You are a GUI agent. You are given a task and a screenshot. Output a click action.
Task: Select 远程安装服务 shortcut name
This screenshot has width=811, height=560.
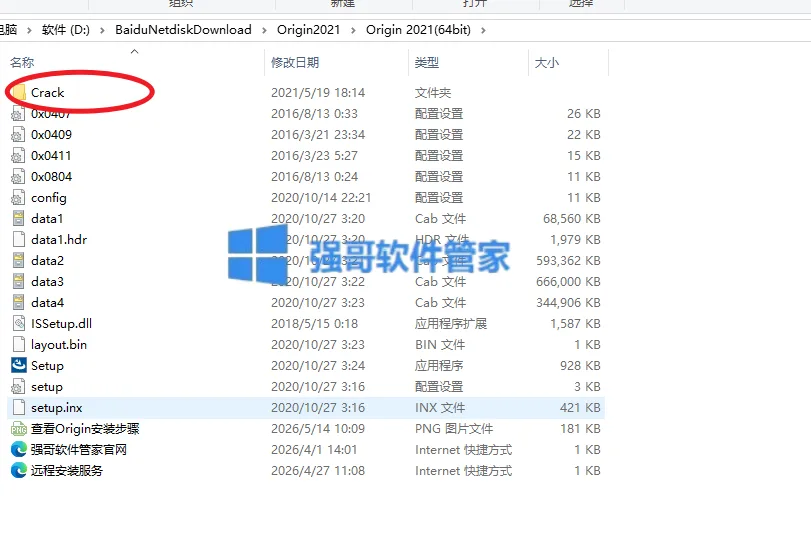tap(67, 471)
